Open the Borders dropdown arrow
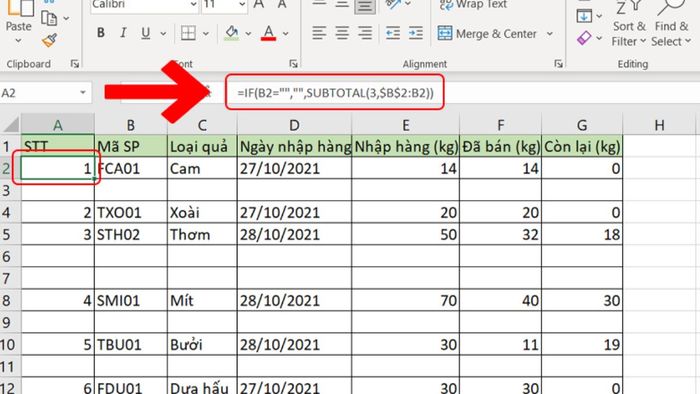Viewport: 700px width, 394px height. coord(206,33)
